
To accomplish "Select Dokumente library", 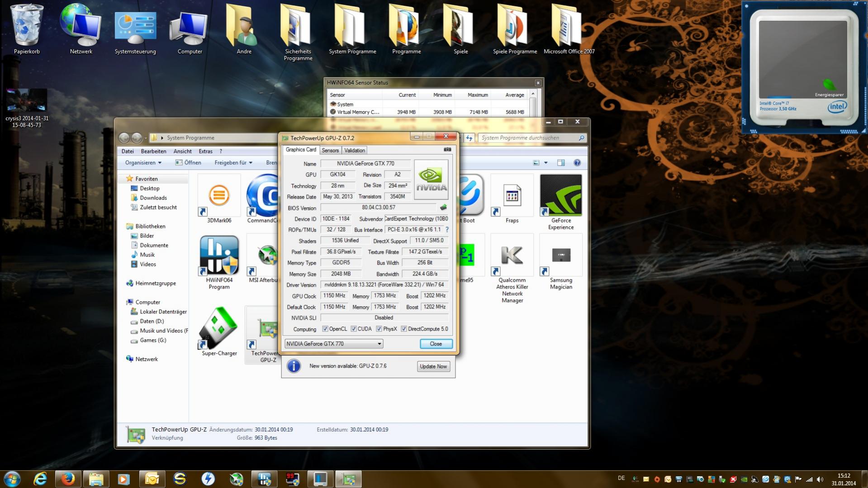I will click(154, 245).
